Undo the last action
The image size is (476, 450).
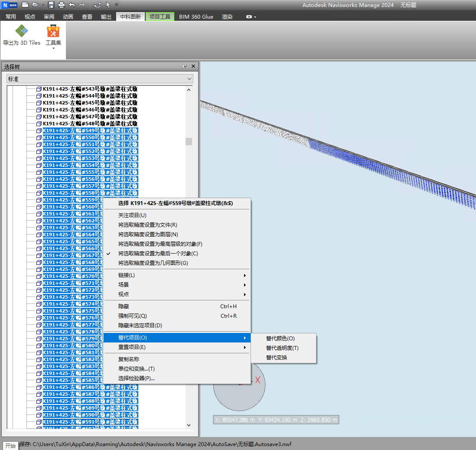(72, 5)
